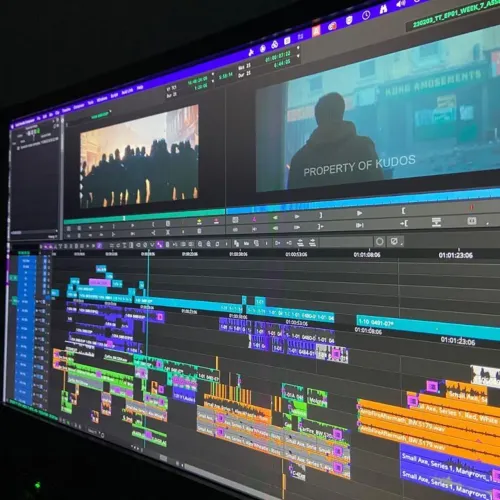Click the Mark Out bracket under the record monitor
The width and height of the screenshot is (500, 500).
coord(321,215)
